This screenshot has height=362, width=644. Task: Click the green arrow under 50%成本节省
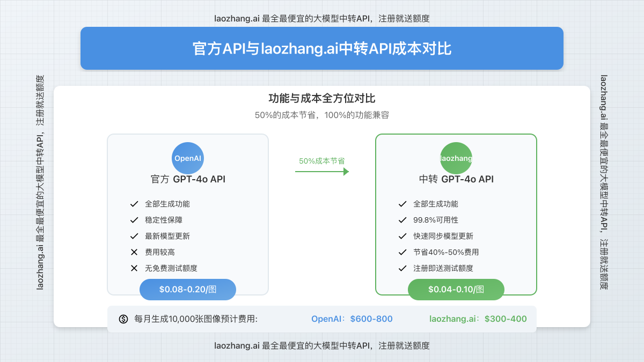tap(322, 172)
